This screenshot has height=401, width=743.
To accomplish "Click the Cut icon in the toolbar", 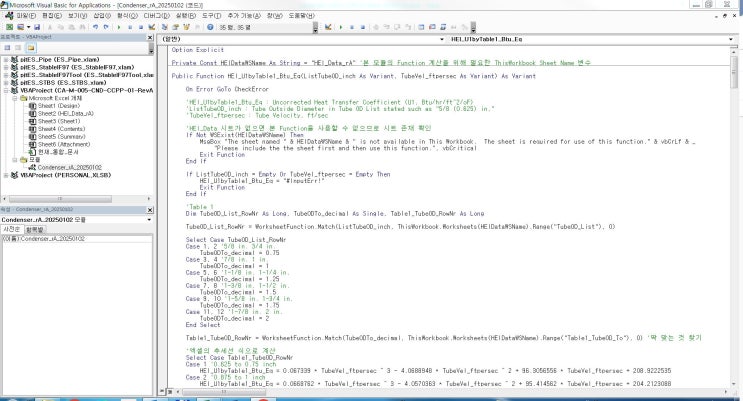I will [x=50, y=27].
